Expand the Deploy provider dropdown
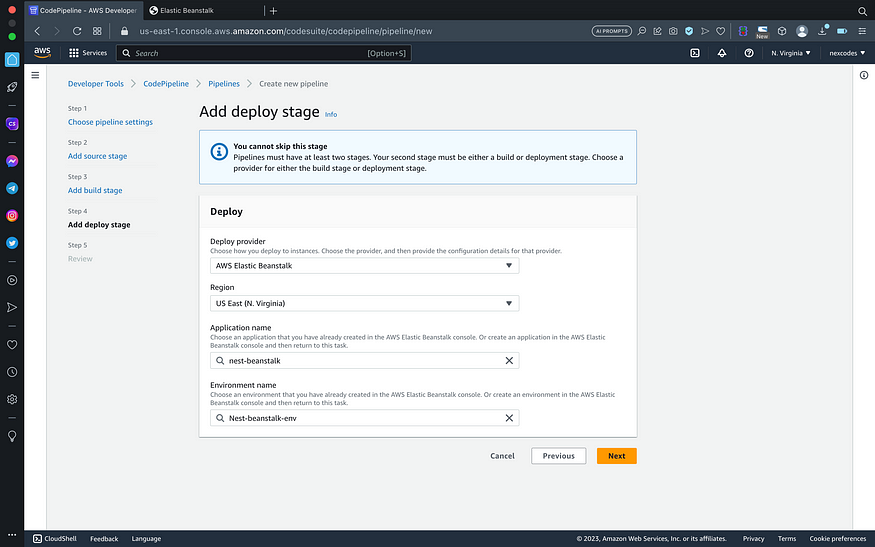875x547 pixels. 364,266
